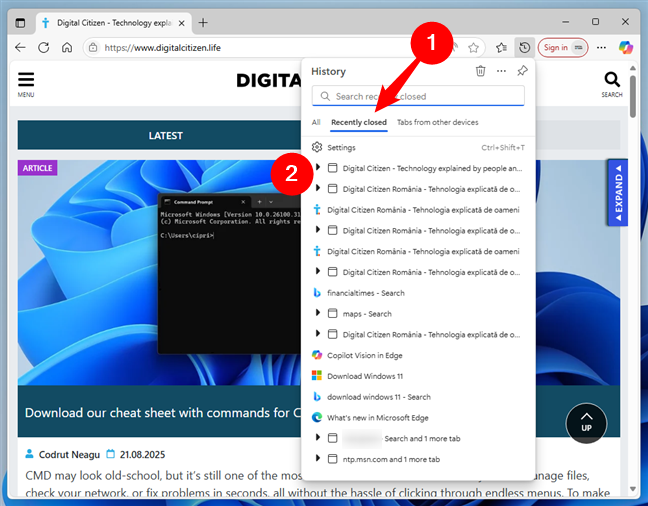
Task: Open the Home page icon
Action: pos(67,48)
